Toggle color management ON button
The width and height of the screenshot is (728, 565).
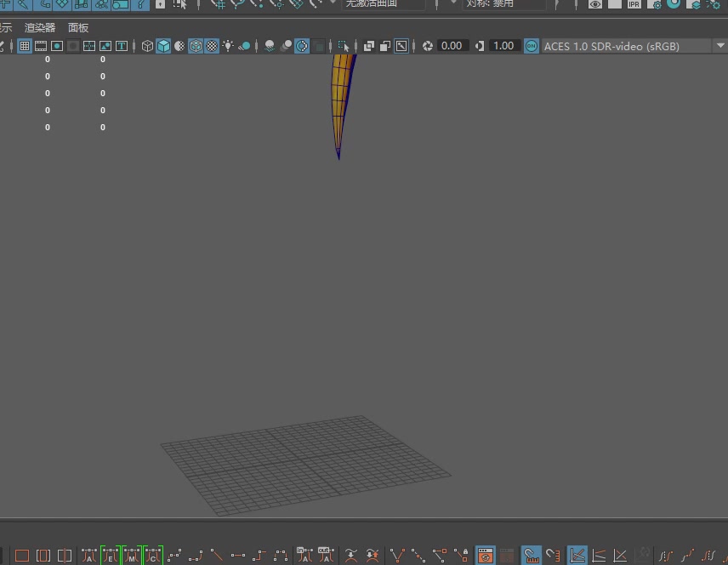[x=532, y=46]
